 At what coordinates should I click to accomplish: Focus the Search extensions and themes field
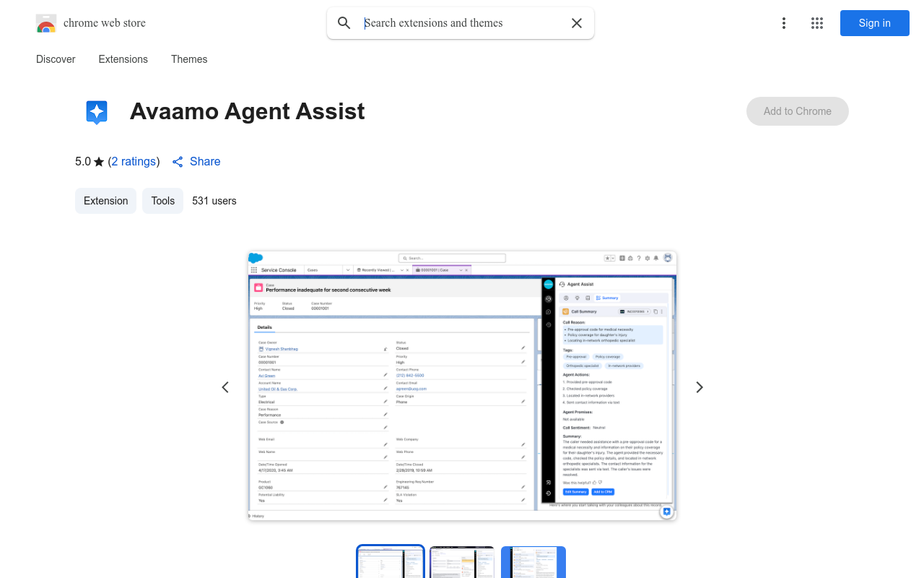click(462, 23)
